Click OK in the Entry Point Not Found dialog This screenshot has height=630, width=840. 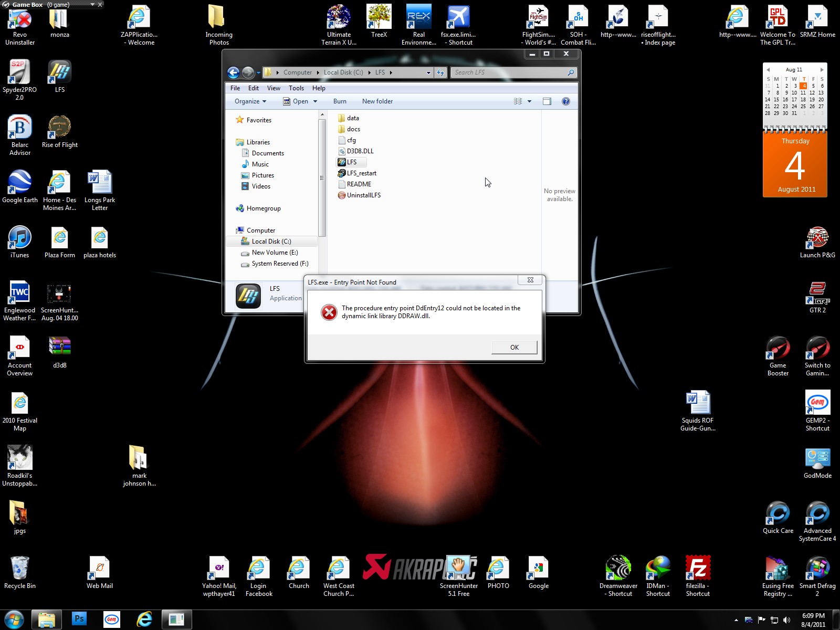tap(514, 347)
